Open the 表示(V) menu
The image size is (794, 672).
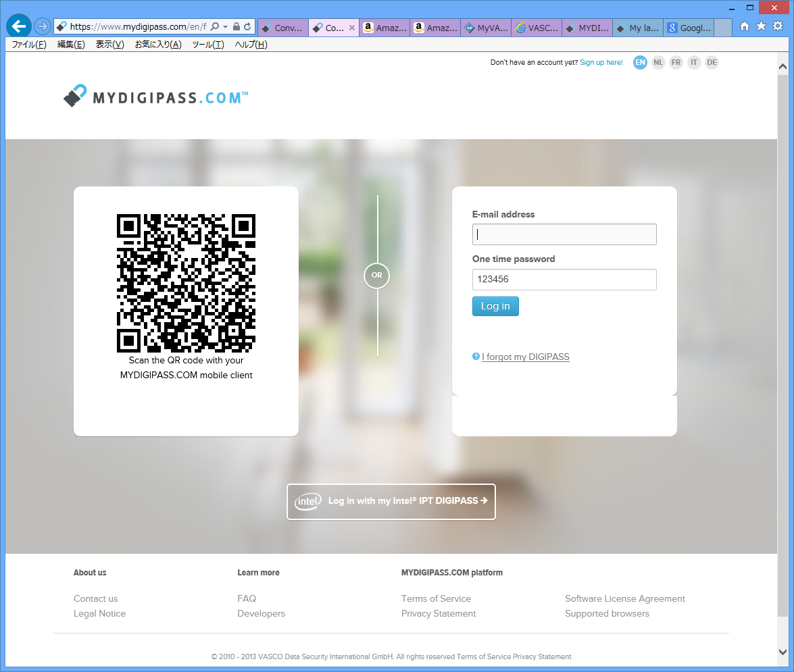tap(110, 45)
